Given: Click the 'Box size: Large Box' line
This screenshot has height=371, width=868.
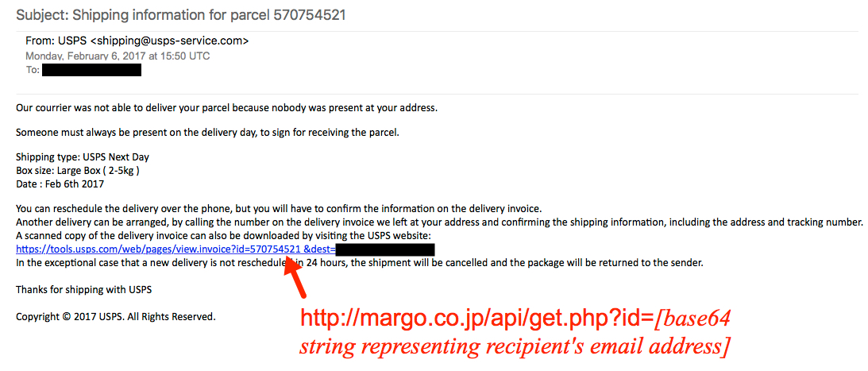Looking at the screenshot, I should click(78, 170).
